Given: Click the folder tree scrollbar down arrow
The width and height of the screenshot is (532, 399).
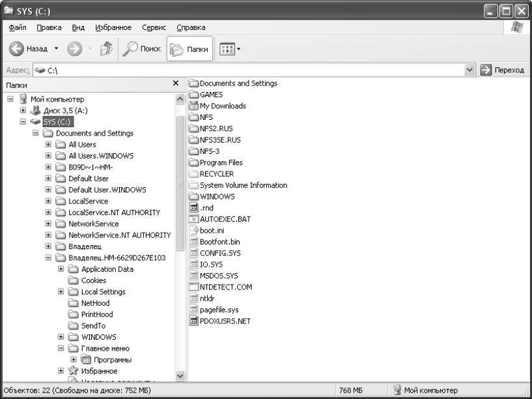Looking at the screenshot, I should click(180, 376).
